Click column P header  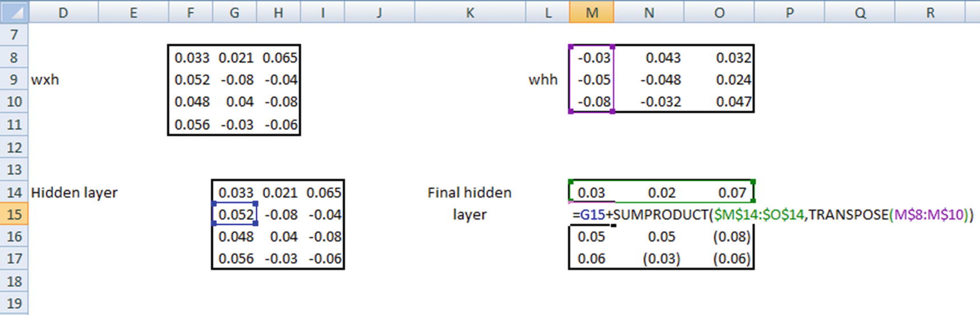click(789, 12)
